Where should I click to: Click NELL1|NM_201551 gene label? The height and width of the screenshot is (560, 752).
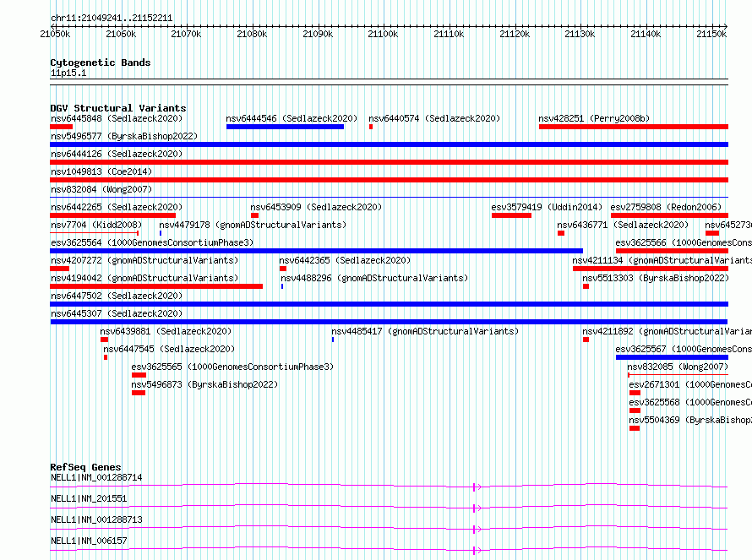point(89,498)
